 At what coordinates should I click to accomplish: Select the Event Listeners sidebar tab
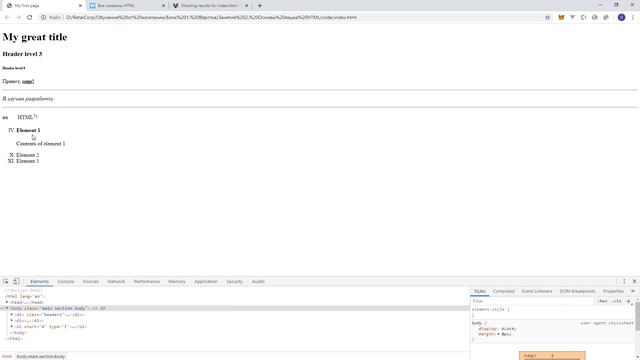tap(537, 291)
